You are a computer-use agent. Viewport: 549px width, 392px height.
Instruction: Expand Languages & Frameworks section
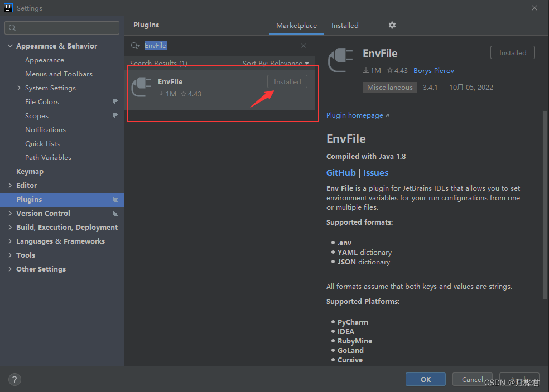coord(10,241)
